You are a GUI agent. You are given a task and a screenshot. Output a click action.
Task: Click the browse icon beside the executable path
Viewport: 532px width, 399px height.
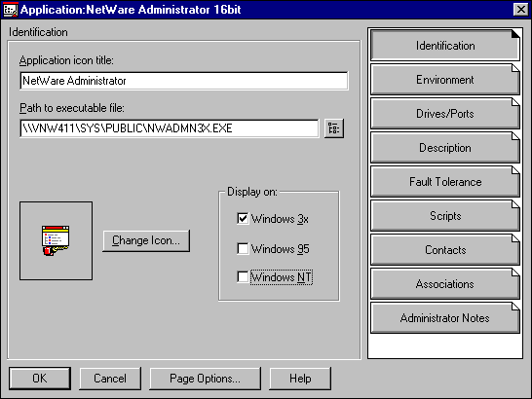click(334, 128)
